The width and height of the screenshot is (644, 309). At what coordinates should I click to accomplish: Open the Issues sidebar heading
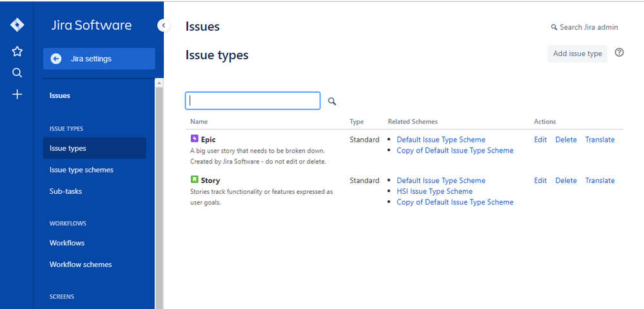pos(60,95)
